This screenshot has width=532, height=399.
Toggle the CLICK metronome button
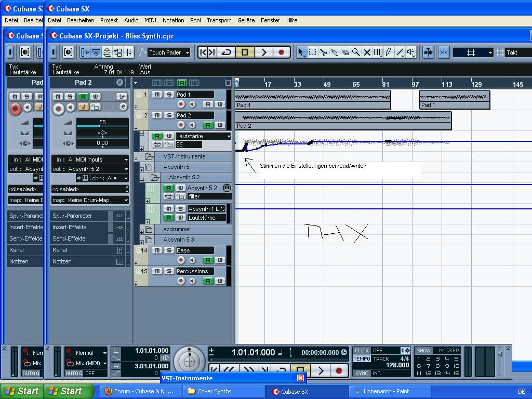click(x=362, y=351)
